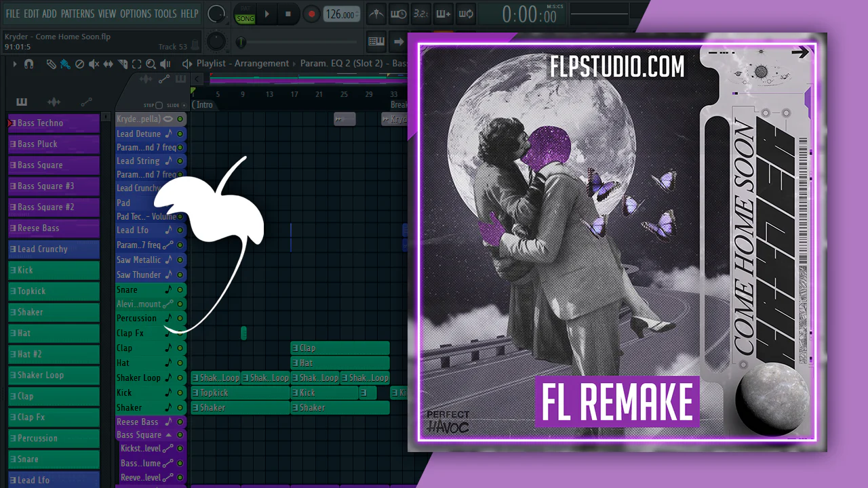Mute the Lead Detune track

coord(180,134)
